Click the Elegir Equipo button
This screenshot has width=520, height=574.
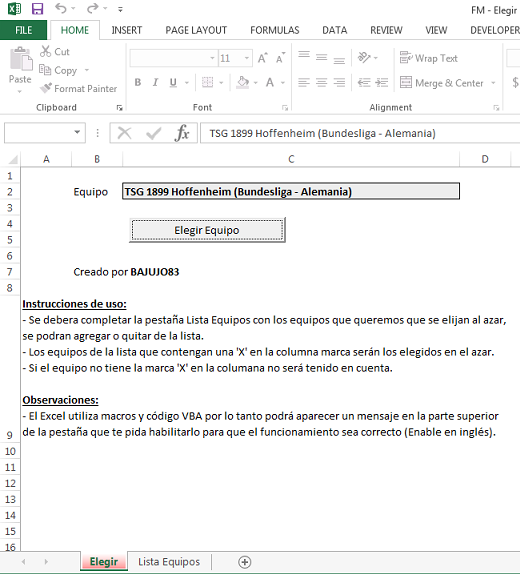pos(207,230)
